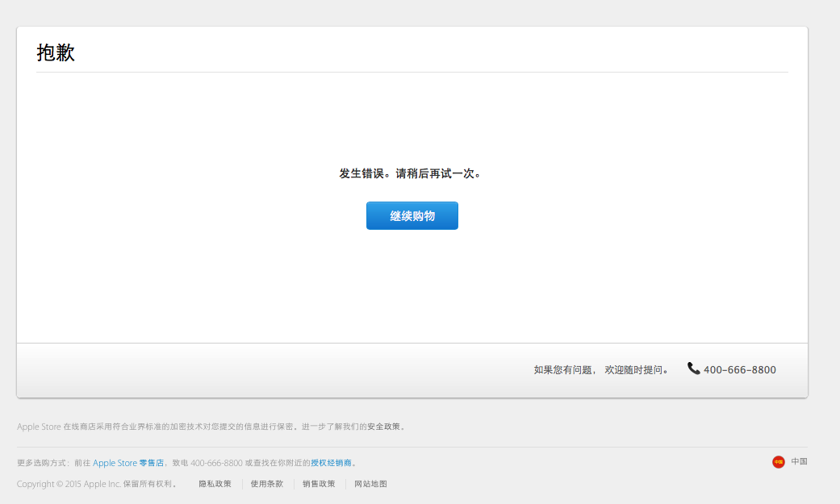This screenshot has width=840, height=504.
Task: Open the Apple Store 零售店 link
Action: pos(127,463)
